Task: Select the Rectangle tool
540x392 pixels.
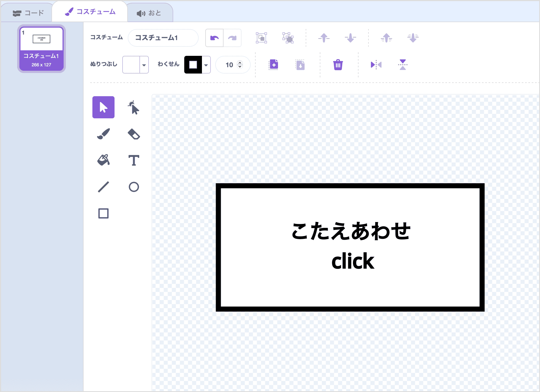Action: point(103,213)
